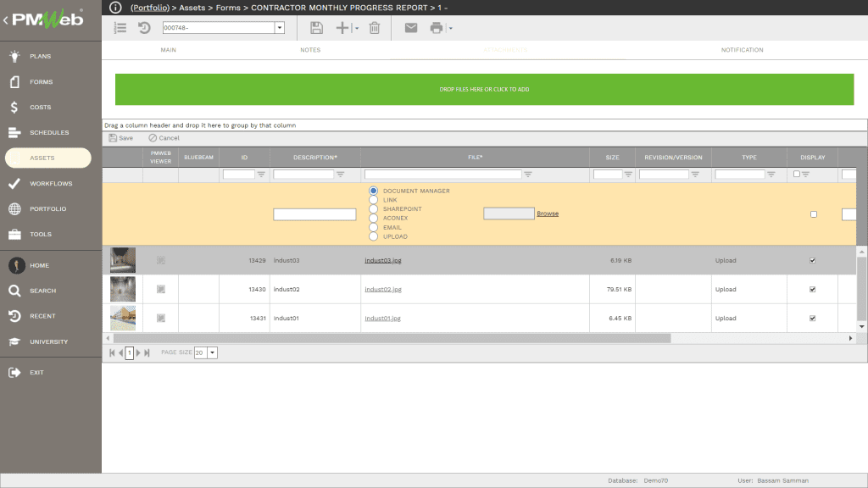Image resolution: width=868 pixels, height=488 pixels.
Task: Open the Notification tab
Action: point(742,50)
